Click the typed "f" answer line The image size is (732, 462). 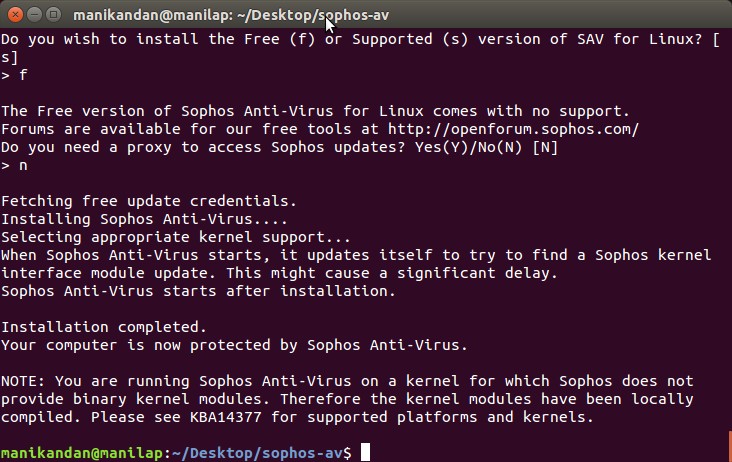click(14, 75)
